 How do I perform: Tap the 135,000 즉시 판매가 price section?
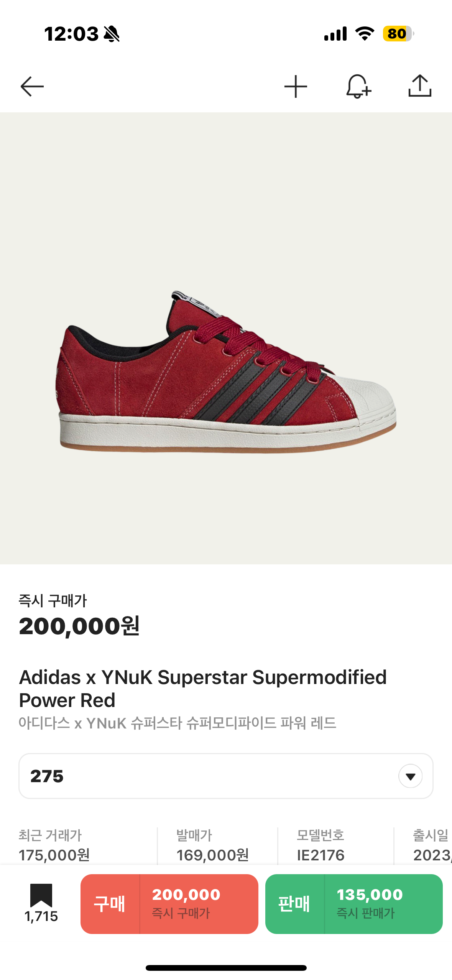[x=383, y=904]
